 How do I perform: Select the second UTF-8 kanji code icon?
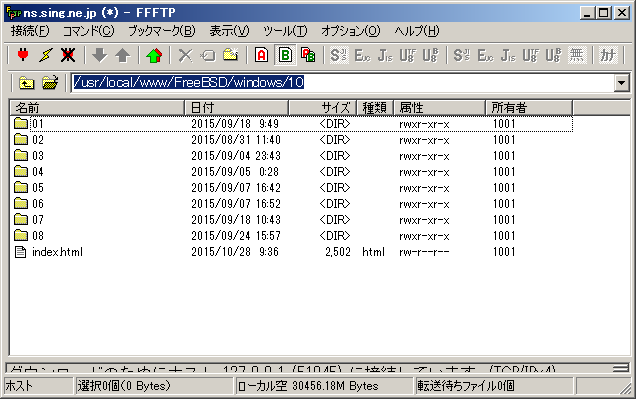(x=531, y=55)
